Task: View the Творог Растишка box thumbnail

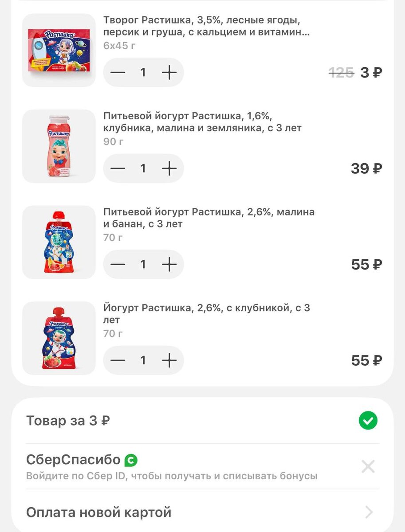Action: [x=59, y=50]
